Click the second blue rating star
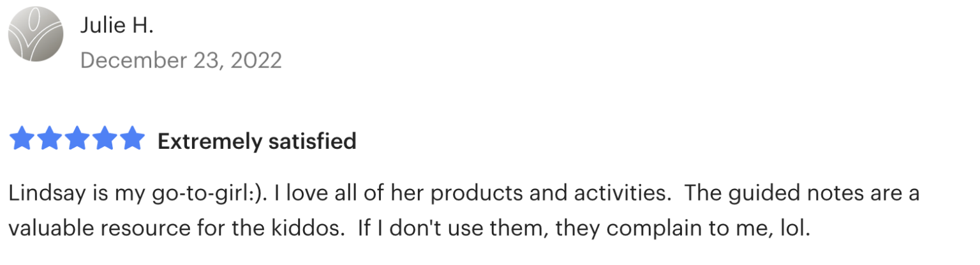Viewport: 980px width, 265px height. (50, 140)
